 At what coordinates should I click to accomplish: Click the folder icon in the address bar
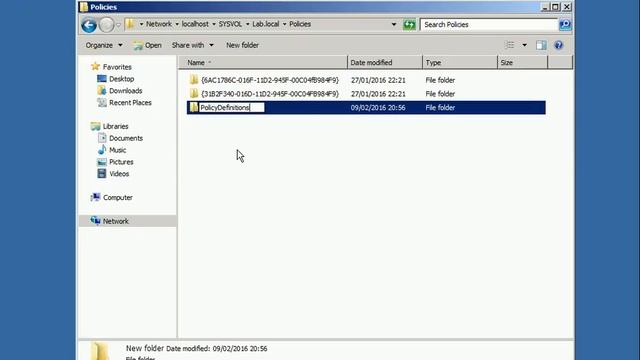[x=130, y=24]
